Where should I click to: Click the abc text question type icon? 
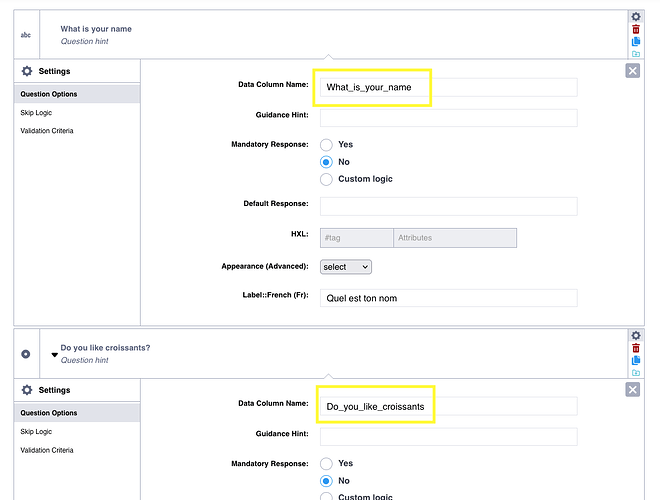(26, 35)
